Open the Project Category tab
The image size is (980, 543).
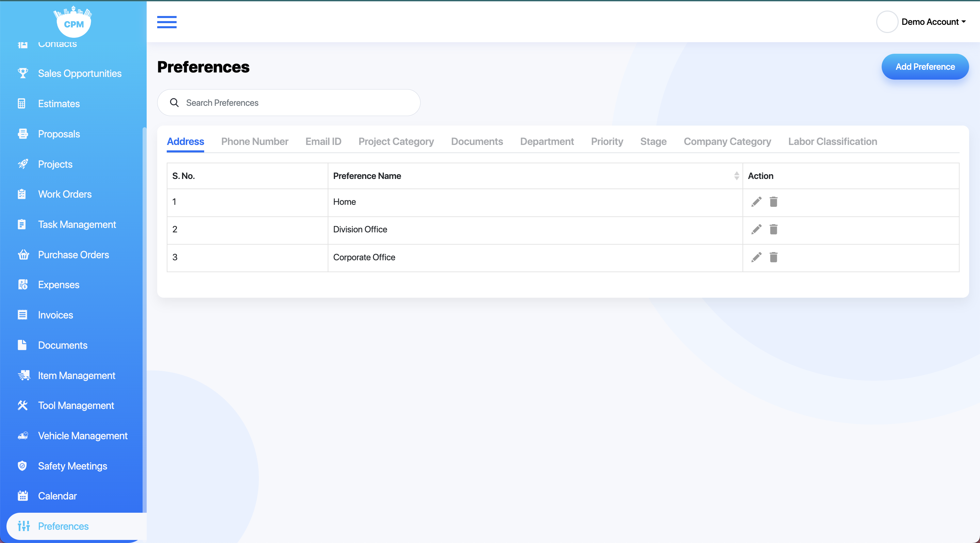point(396,142)
